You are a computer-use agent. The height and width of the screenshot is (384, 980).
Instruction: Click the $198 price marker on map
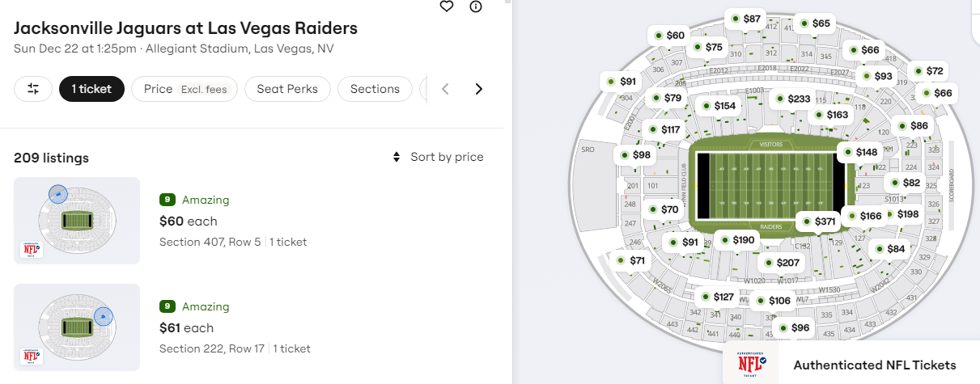[901, 214]
